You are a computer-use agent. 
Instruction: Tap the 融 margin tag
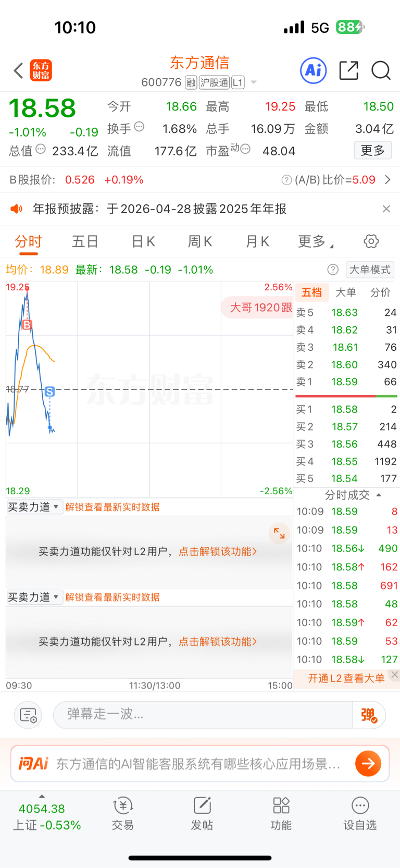[x=191, y=82]
